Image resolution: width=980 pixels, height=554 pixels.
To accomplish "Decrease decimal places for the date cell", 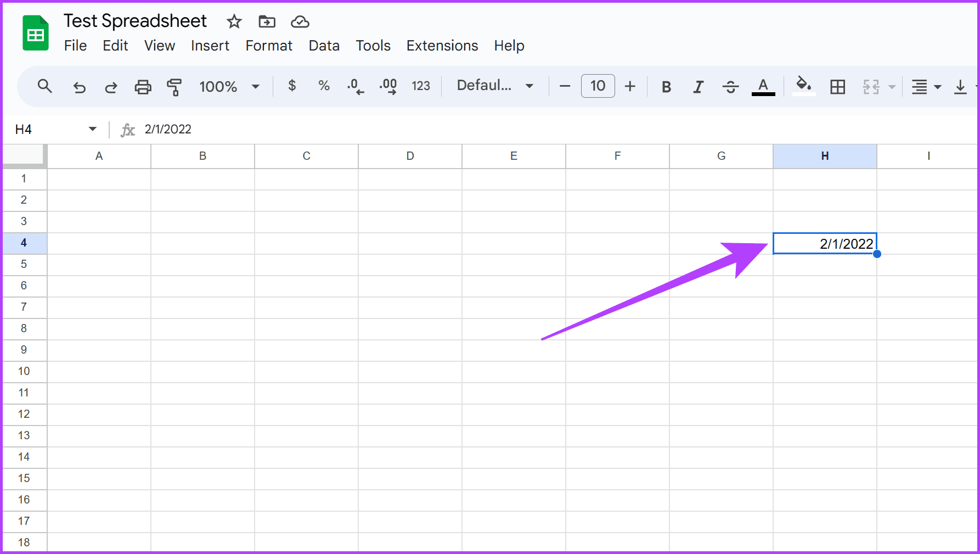I will [x=356, y=86].
